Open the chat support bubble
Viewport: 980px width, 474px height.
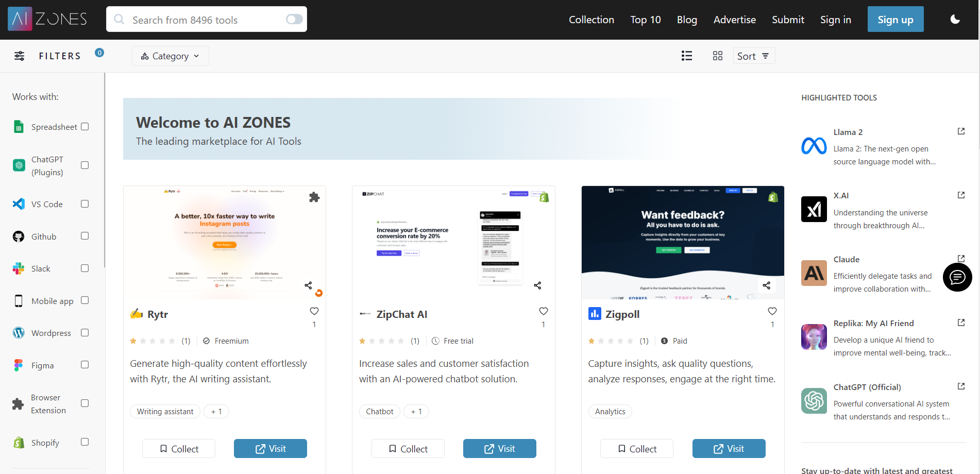tap(957, 277)
